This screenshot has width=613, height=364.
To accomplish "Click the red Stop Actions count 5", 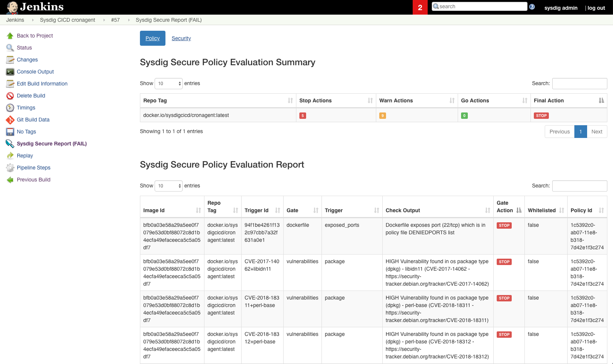I will pyautogui.click(x=303, y=115).
